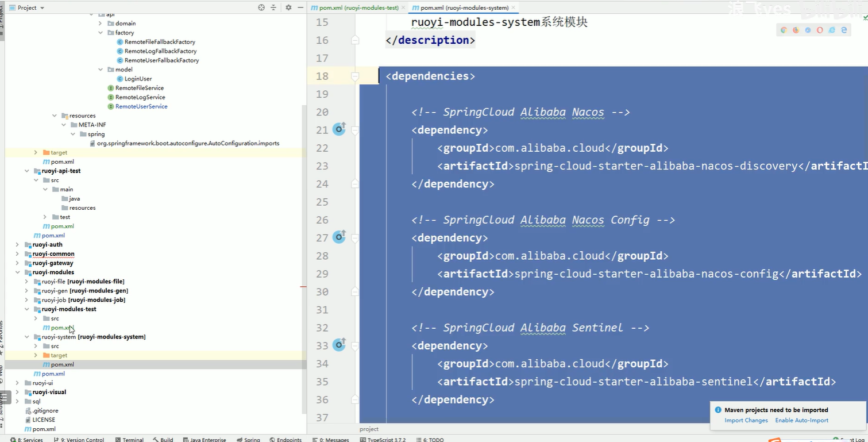Viewport: 868px width, 442px height.
Task: Open the Project panel settings gear
Action: pos(288,7)
